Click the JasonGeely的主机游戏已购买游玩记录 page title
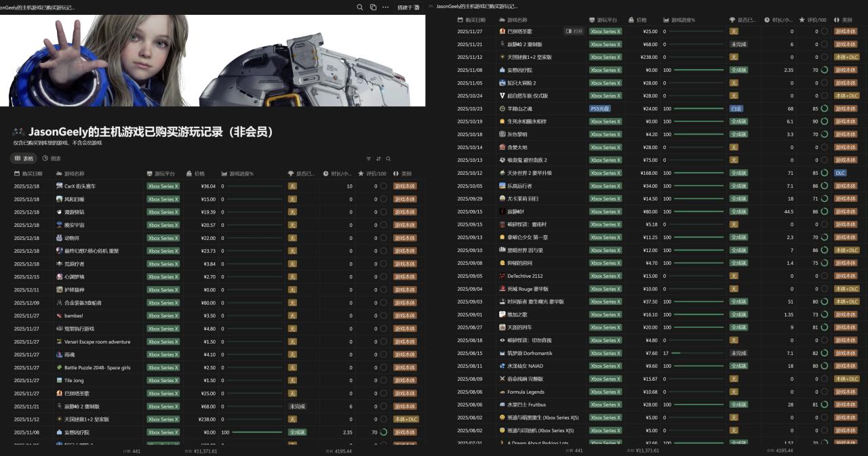Image resolution: width=868 pixels, height=456 pixels. click(151, 131)
